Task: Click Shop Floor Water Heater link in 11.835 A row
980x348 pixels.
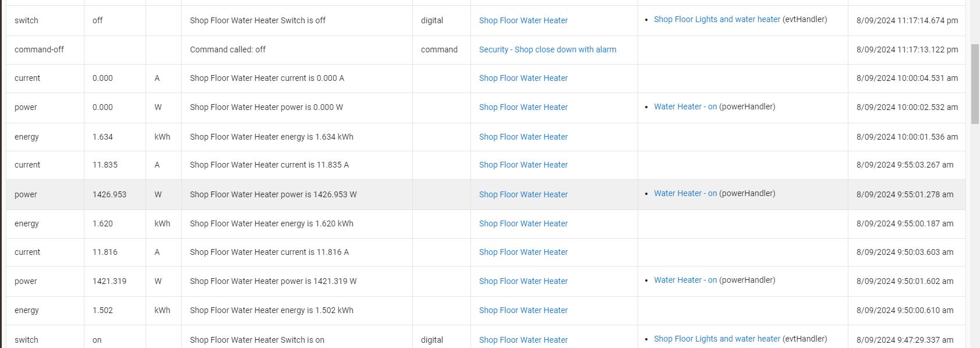Action: coord(523,165)
